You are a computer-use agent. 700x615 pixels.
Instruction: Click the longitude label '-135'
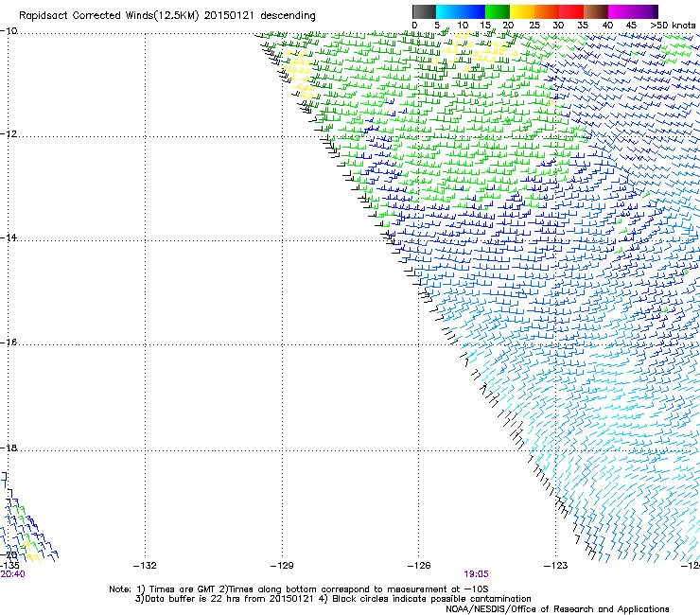(9, 566)
